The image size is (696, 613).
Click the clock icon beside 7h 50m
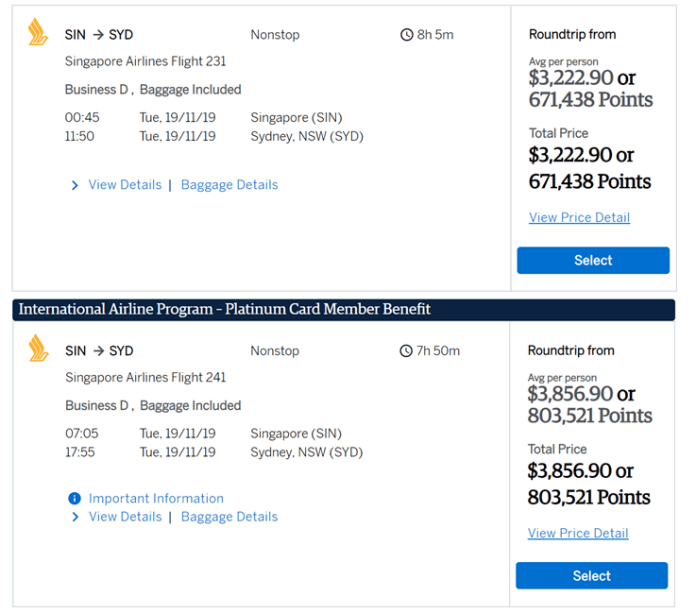pos(406,351)
